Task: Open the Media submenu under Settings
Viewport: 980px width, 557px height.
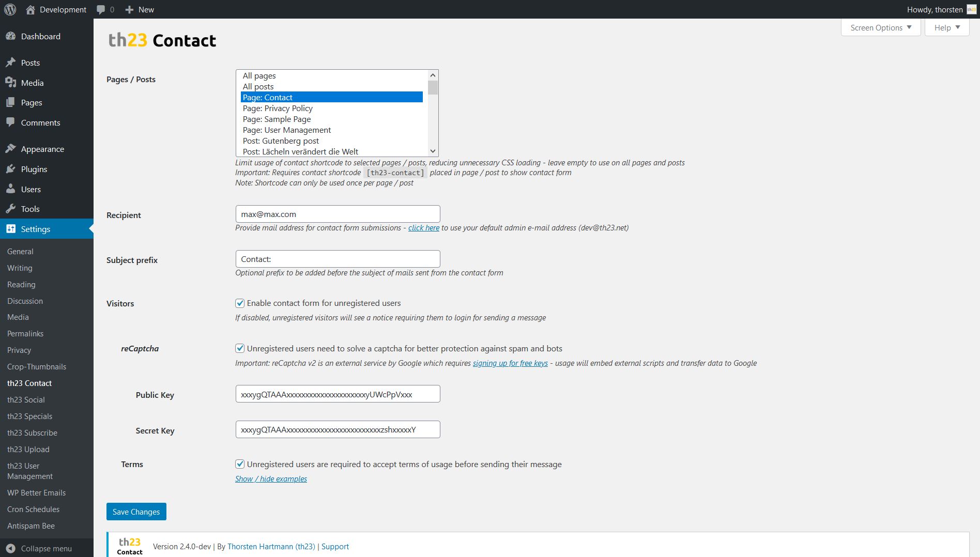Action: click(18, 317)
